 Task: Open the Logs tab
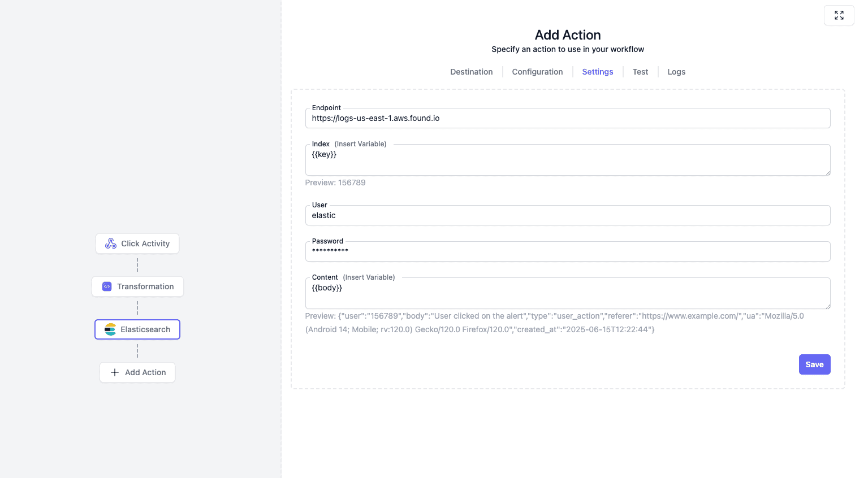tap(676, 72)
